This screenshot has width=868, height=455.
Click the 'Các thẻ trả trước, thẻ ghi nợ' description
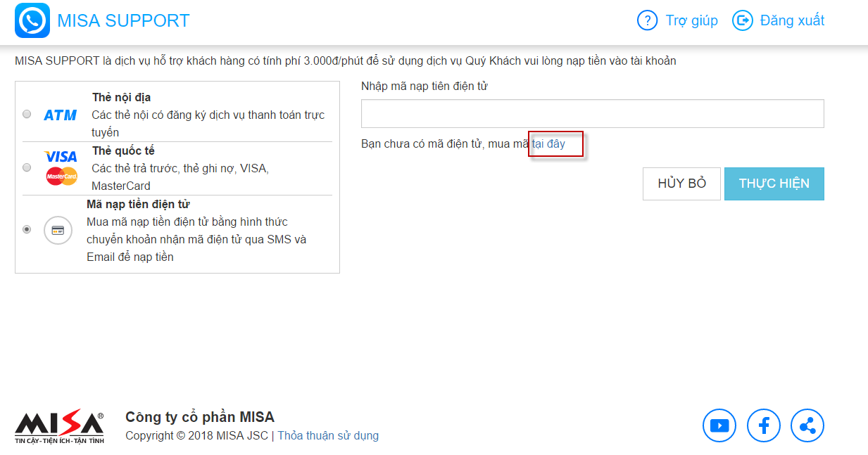(180, 177)
